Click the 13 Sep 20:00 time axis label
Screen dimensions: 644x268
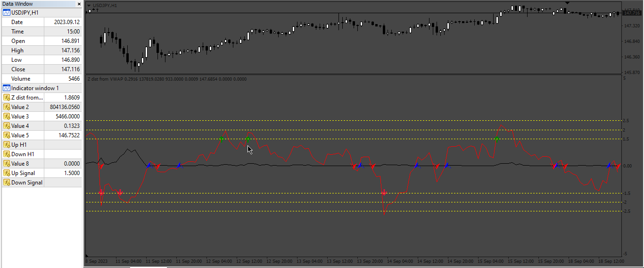pos(370,261)
